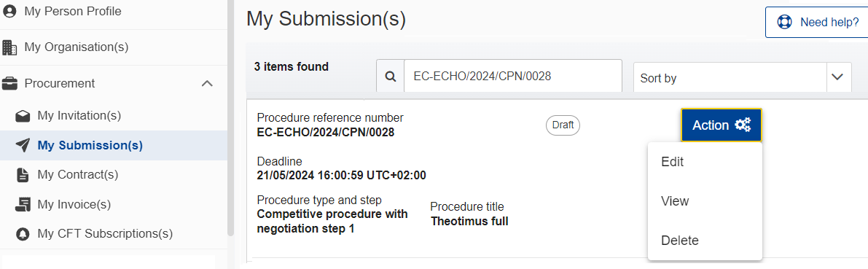This screenshot has width=868, height=269.
Task: Click the Sort by dropdown arrow
Action: (x=839, y=77)
